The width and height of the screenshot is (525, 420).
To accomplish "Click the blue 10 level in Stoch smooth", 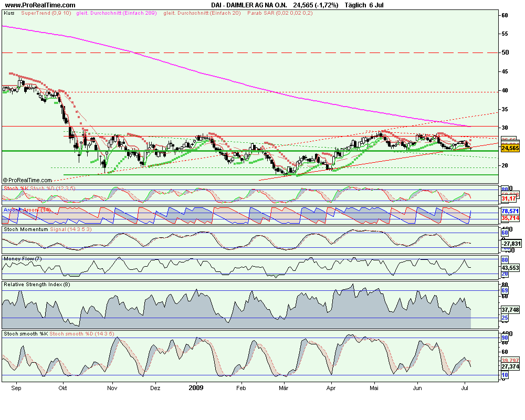I will coord(505,375).
